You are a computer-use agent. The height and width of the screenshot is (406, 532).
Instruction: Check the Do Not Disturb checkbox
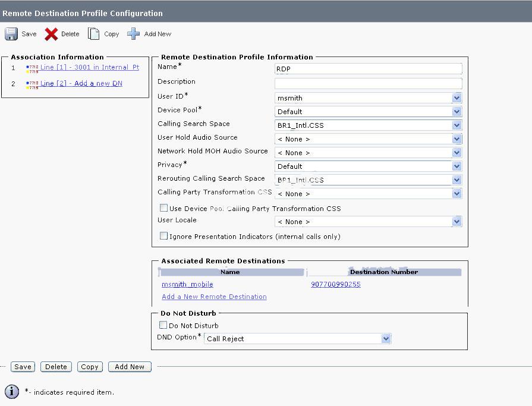(x=163, y=325)
